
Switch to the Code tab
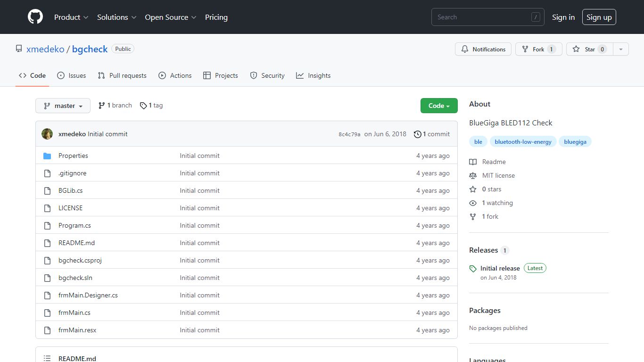[33, 75]
